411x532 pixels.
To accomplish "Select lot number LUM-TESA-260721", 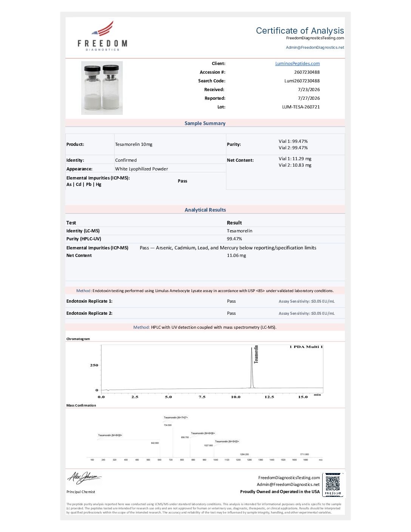I will pyautogui.click(x=301, y=107).
